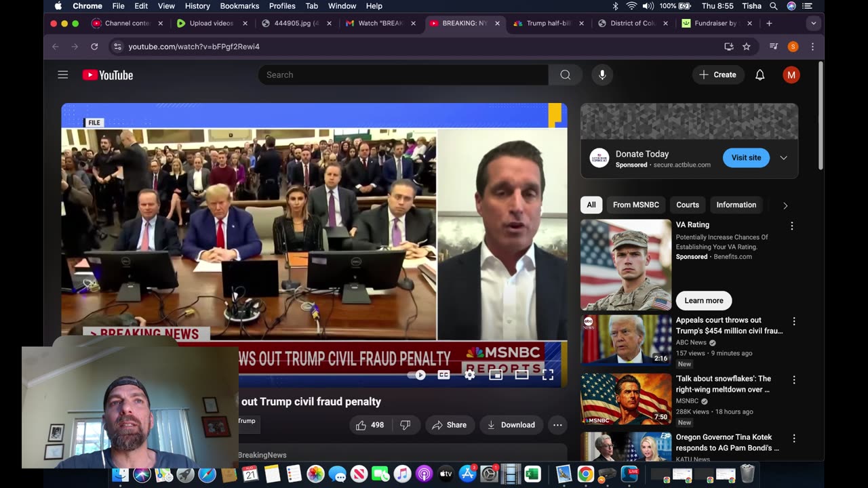Submit search with the magnifier button
This screenshot has width=868, height=488.
[566, 75]
